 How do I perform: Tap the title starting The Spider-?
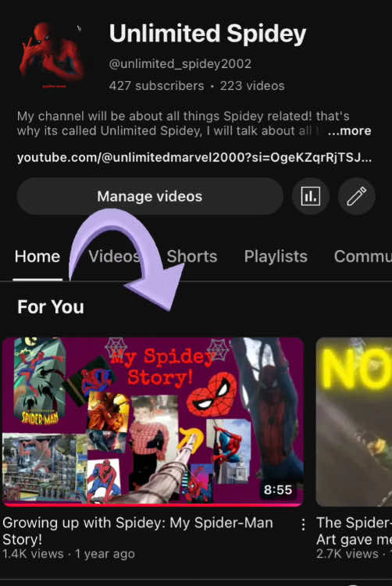point(354,531)
